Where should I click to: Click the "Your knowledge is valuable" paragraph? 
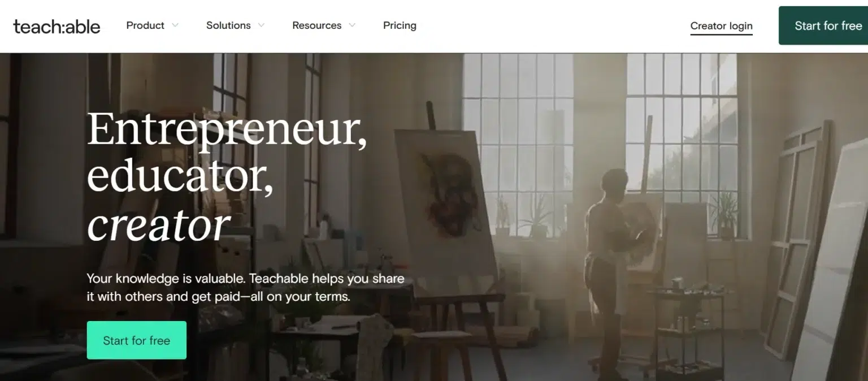click(245, 287)
